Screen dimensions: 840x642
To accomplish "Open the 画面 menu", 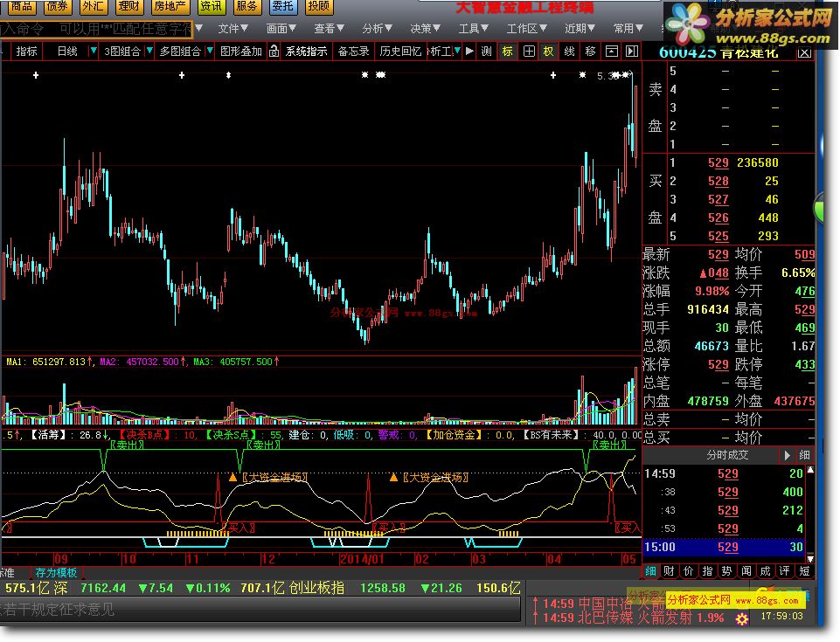I will 281,28.
